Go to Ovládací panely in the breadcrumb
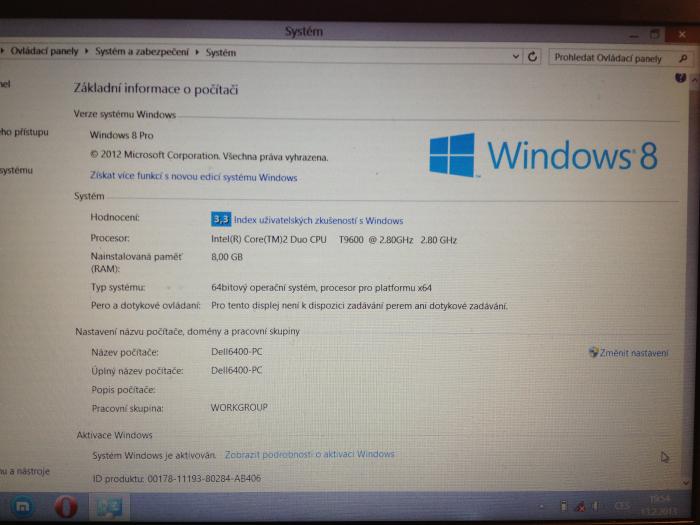Screen dimensions: 700x525 45,52
